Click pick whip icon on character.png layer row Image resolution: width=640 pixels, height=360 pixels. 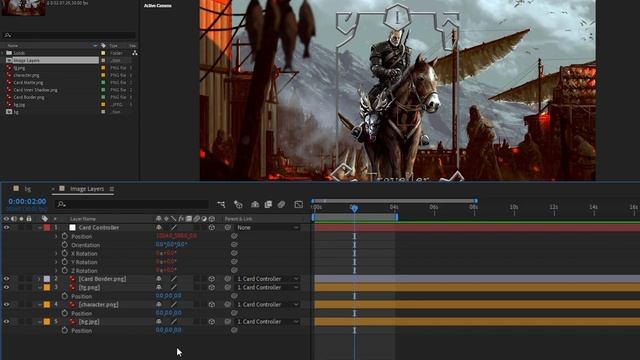tap(228, 304)
